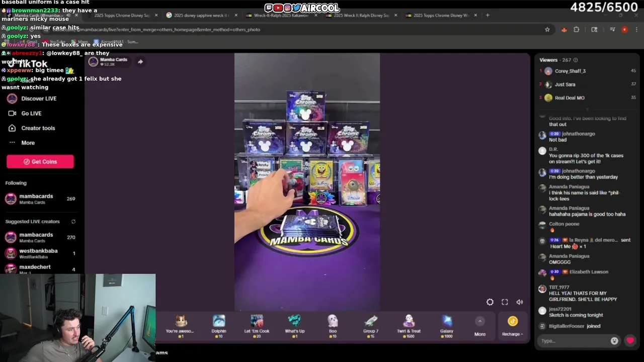Viewport: 644px width, 362px height.
Task: Click the live video of Mamba Cards
Action: pos(307,182)
